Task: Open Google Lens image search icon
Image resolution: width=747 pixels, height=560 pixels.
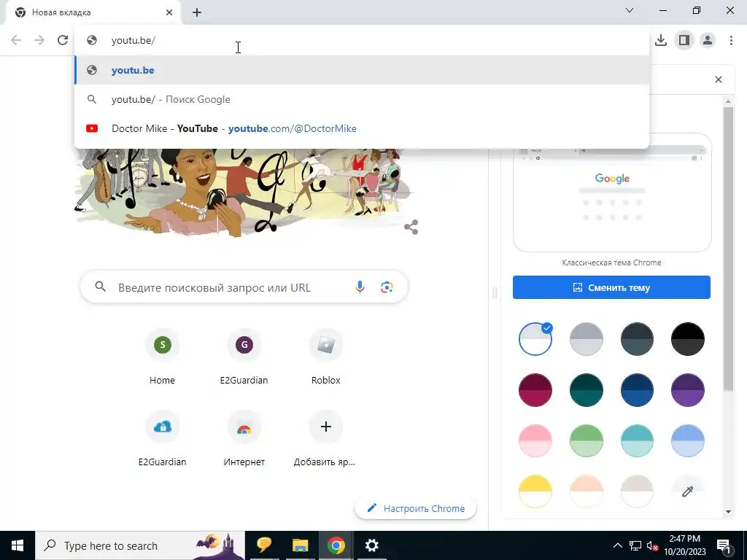Action: pos(387,287)
